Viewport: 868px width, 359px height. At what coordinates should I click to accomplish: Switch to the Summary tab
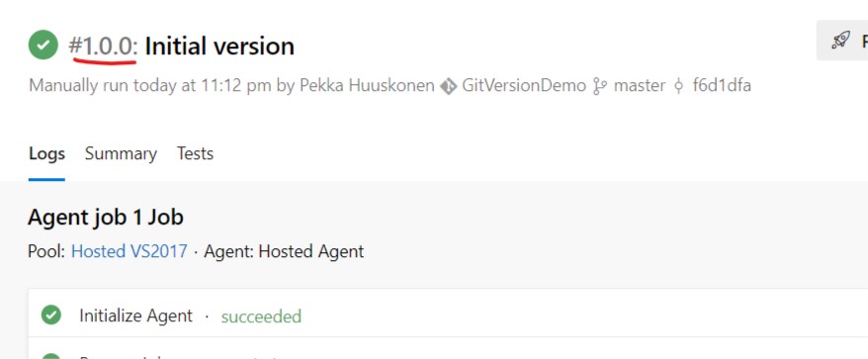click(121, 153)
